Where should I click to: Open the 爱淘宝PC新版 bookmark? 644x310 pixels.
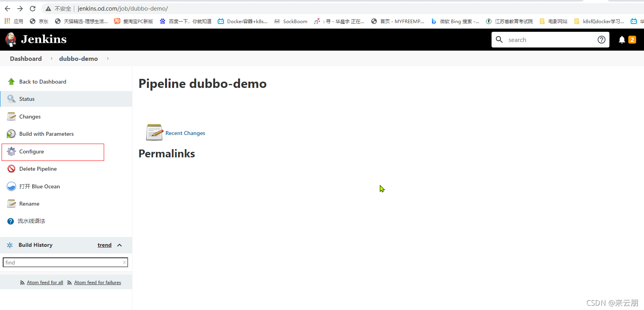coord(134,21)
